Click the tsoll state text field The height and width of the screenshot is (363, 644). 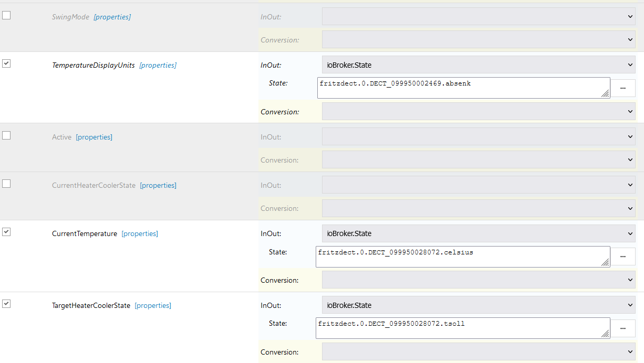coord(463,328)
